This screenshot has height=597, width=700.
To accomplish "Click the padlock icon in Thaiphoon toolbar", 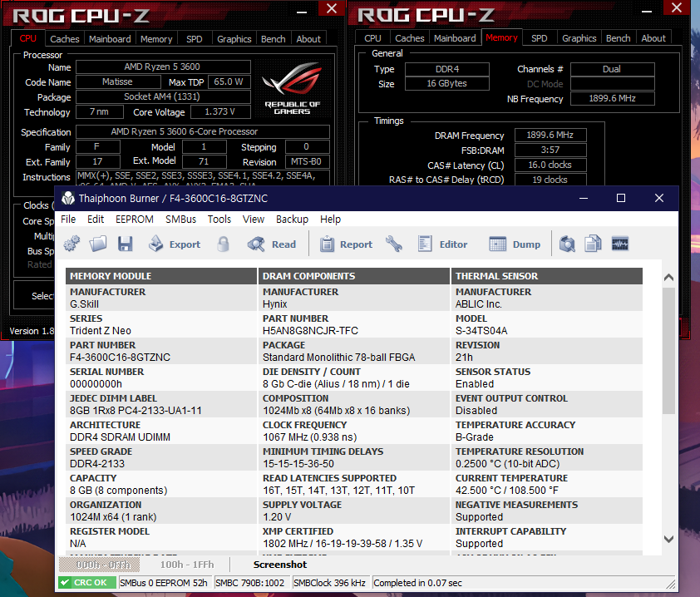I will [x=223, y=244].
